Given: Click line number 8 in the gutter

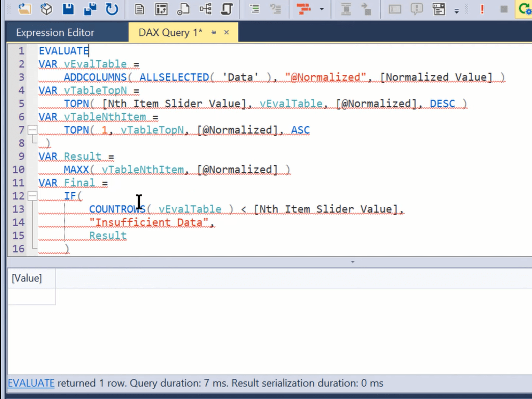Looking at the screenshot, I should [21, 143].
